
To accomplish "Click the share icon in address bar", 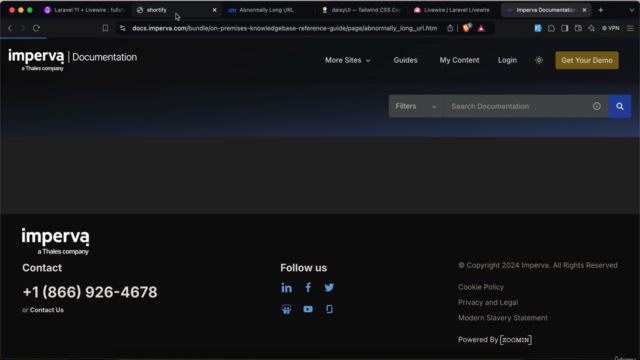I will pos(450,28).
